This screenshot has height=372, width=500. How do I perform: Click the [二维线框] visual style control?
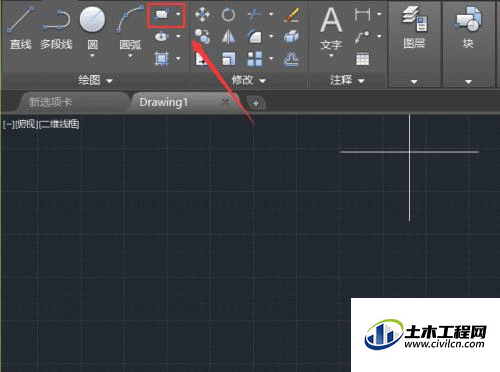pyautogui.click(x=59, y=125)
